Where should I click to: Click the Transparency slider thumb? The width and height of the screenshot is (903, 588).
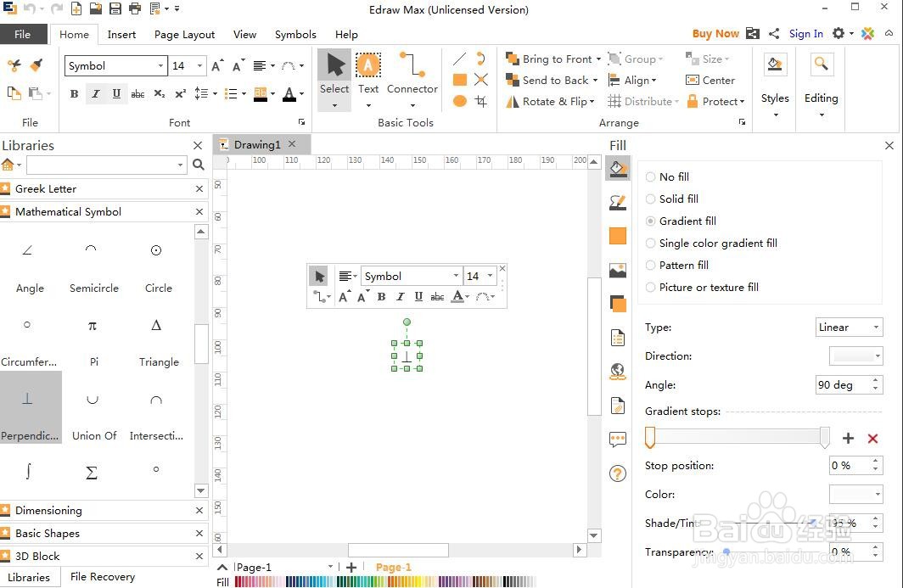726,552
